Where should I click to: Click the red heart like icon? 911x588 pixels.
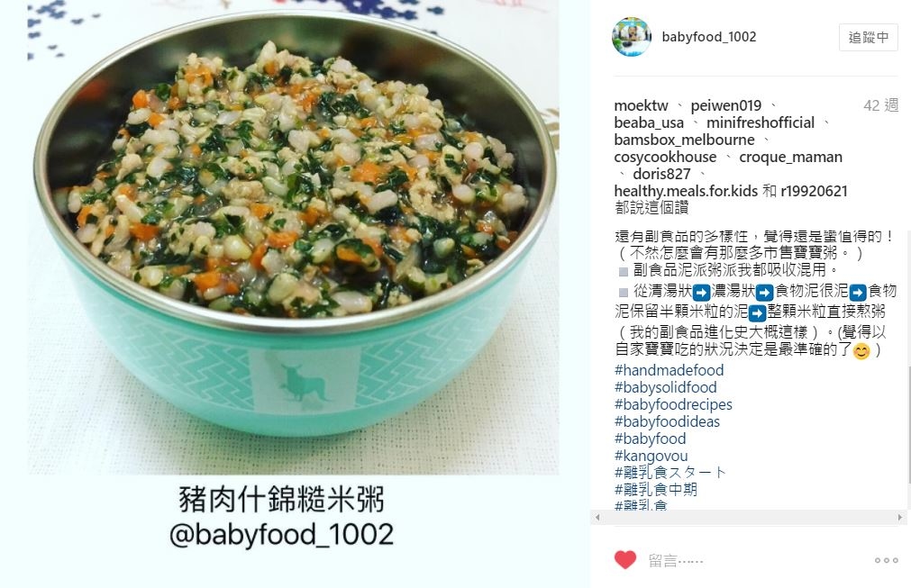point(625,560)
